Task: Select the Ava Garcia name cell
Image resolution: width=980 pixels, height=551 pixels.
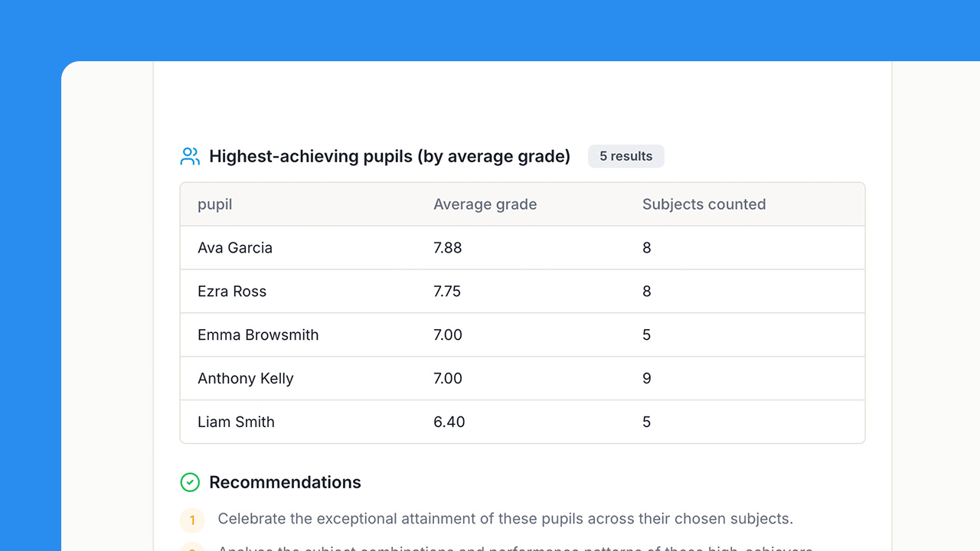Action: point(235,248)
